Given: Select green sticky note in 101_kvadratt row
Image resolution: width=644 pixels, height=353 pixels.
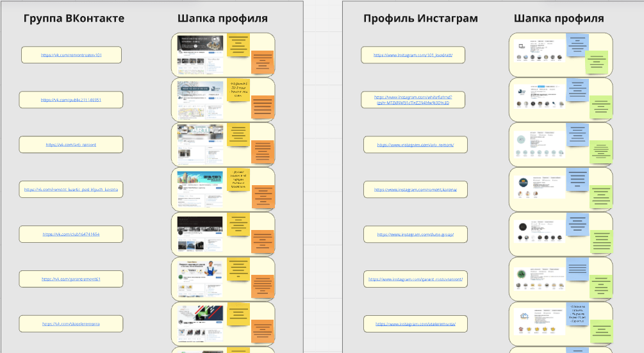Looking at the screenshot, I should click(597, 62).
